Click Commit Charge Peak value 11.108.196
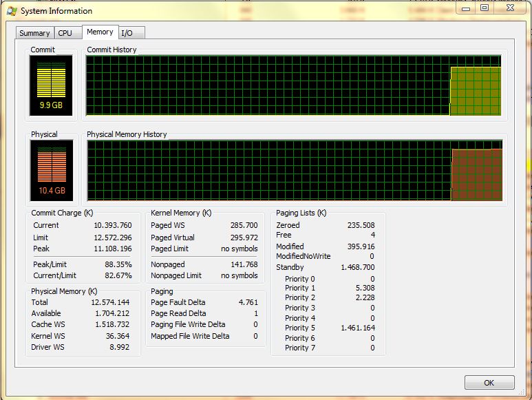 point(113,249)
